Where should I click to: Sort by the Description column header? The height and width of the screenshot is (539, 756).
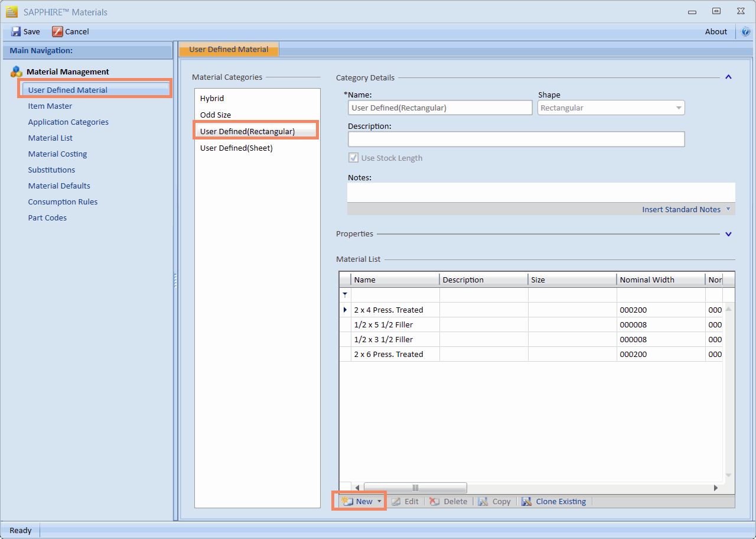484,280
